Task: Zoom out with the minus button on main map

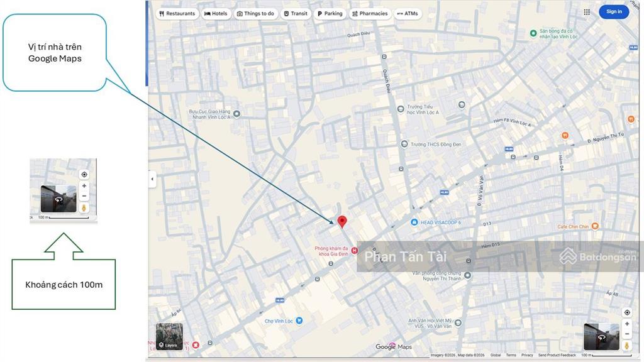Action: click(x=626, y=334)
